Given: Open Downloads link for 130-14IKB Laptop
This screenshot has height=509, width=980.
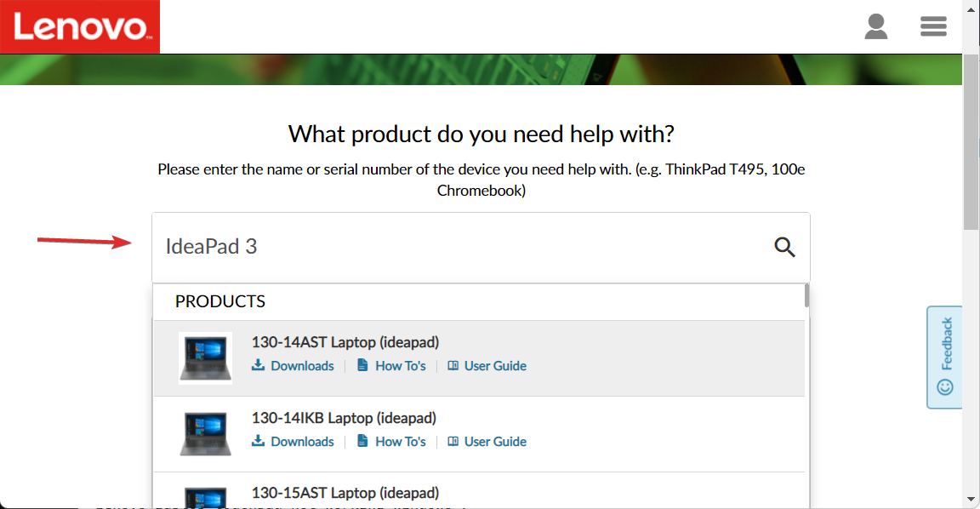Looking at the screenshot, I should click(x=302, y=442).
